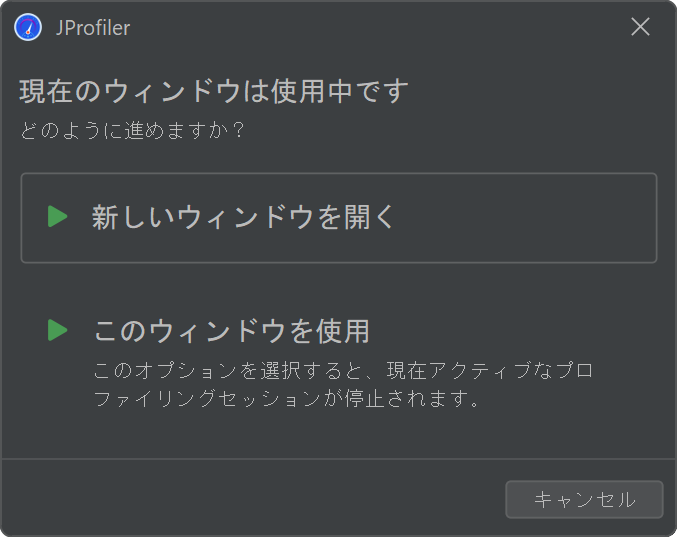Click the subheading どのように進めますか？
The image size is (677, 537).
click(x=133, y=130)
